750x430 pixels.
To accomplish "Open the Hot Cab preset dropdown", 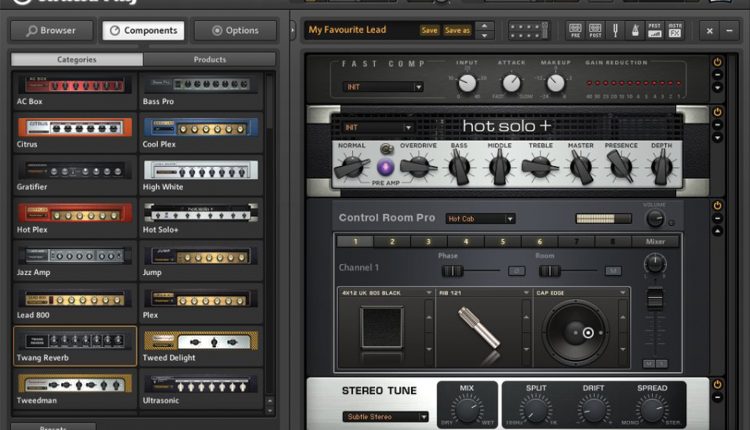I will tap(481, 218).
